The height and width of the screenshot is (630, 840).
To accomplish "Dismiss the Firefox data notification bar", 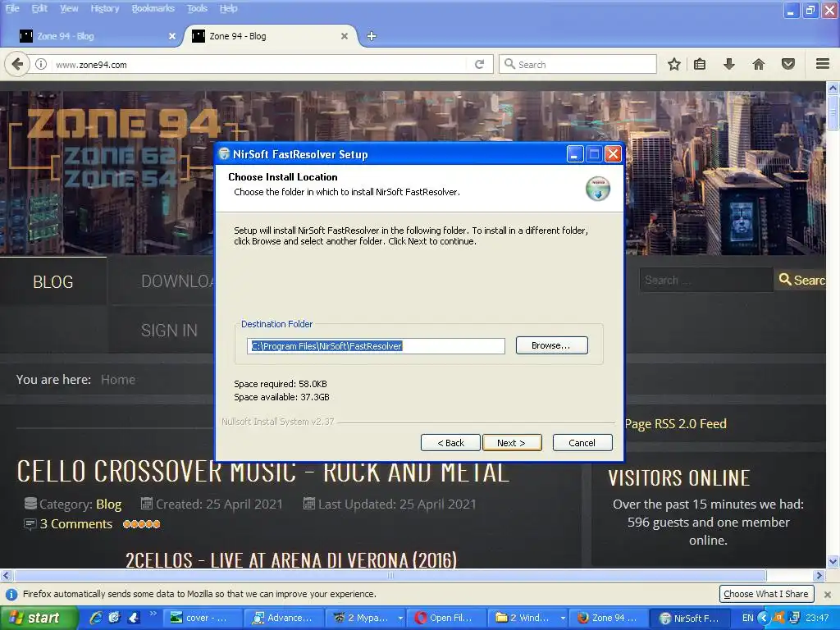I will pos(828,594).
